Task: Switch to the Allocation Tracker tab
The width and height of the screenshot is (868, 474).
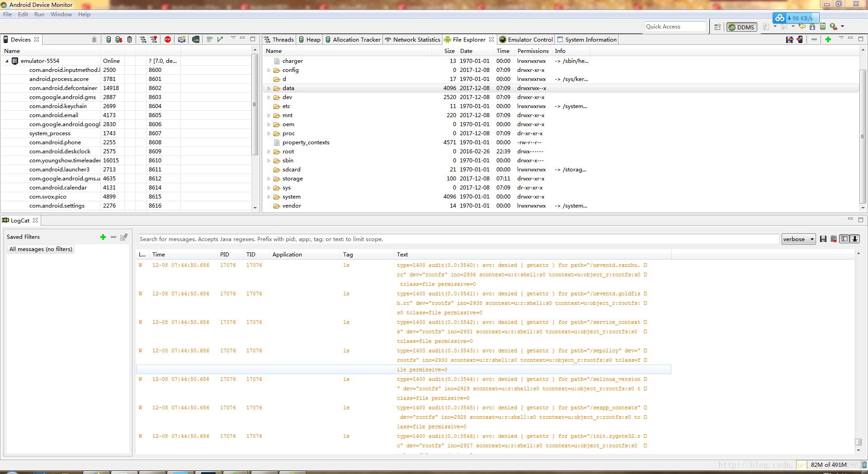Action: (353, 40)
